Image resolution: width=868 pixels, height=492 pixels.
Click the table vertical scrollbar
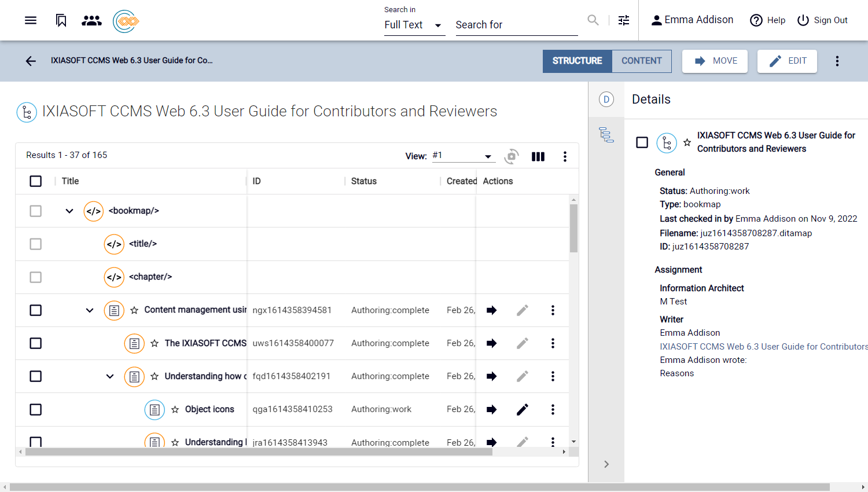coord(573,228)
